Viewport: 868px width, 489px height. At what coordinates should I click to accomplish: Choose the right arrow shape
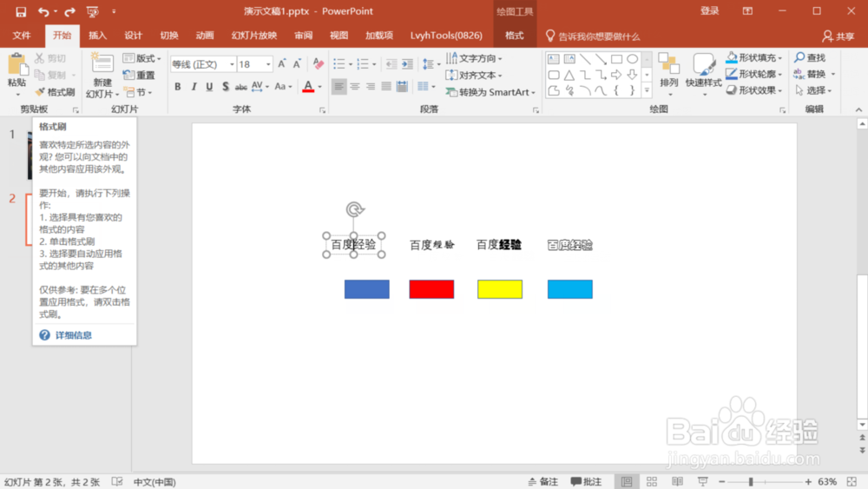tap(616, 75)
